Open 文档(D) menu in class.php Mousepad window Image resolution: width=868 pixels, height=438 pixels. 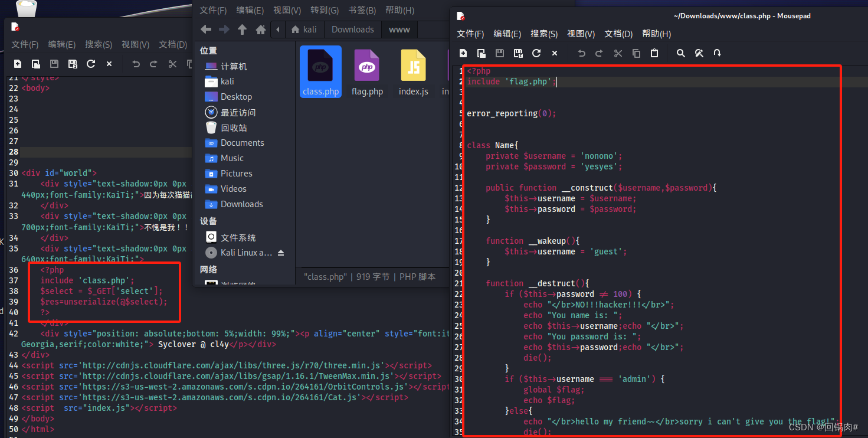[618, 34]
